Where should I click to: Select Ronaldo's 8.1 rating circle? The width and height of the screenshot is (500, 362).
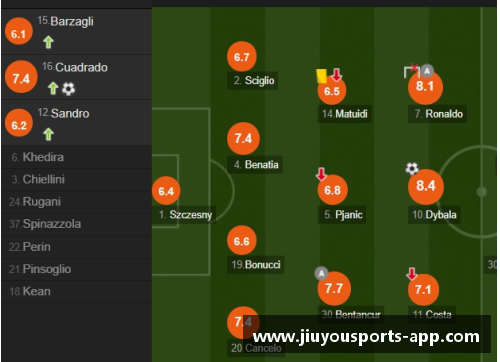[x=425, y=87]
